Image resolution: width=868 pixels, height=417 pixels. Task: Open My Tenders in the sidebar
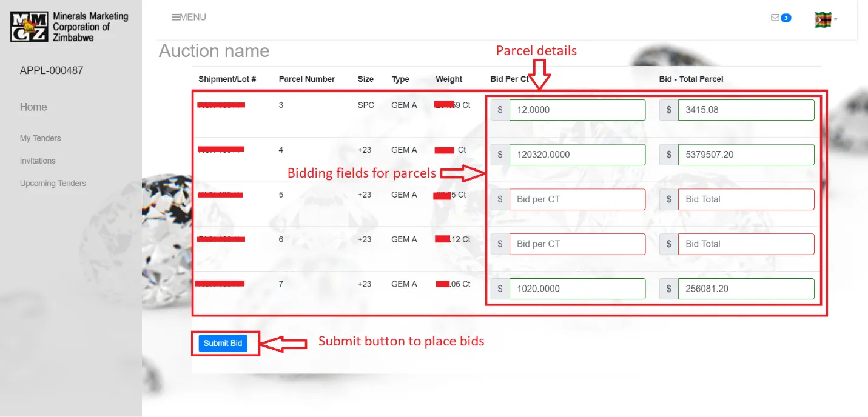(40, 138)
